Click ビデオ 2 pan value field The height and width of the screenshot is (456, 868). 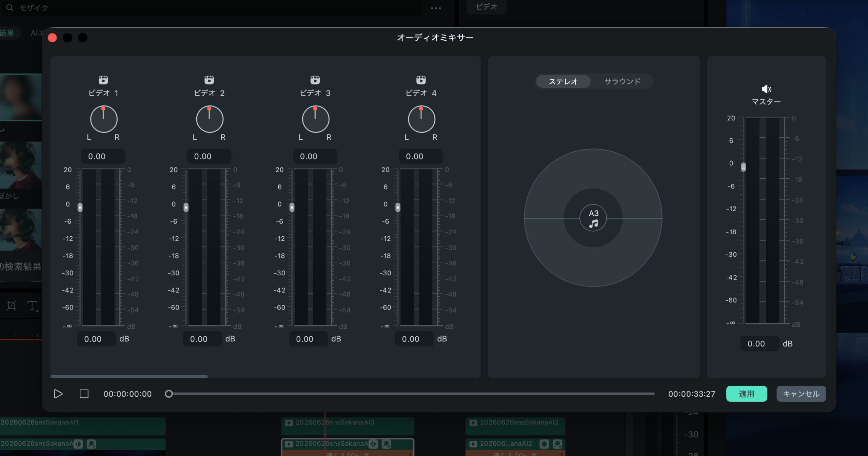pyautogui.click(x=209, y=156)
